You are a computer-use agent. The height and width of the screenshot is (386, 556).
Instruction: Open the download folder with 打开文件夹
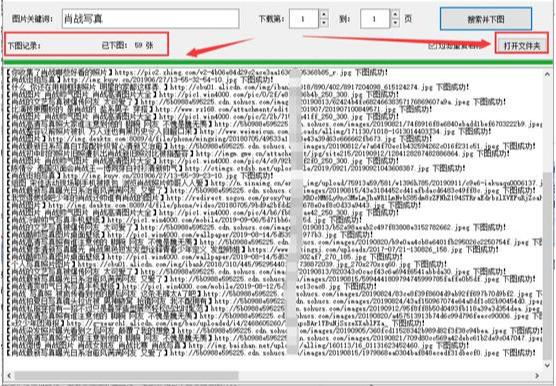coord(522,46)
